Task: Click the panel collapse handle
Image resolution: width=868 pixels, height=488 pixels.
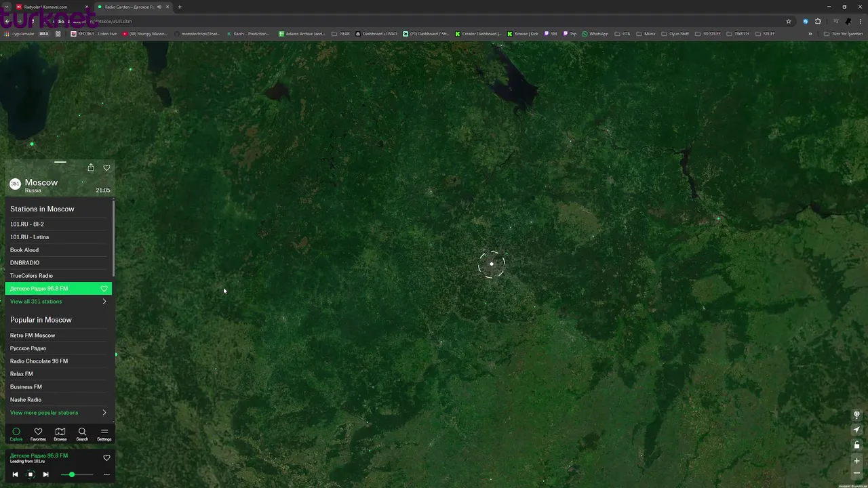Action: (x=60, y=162)
